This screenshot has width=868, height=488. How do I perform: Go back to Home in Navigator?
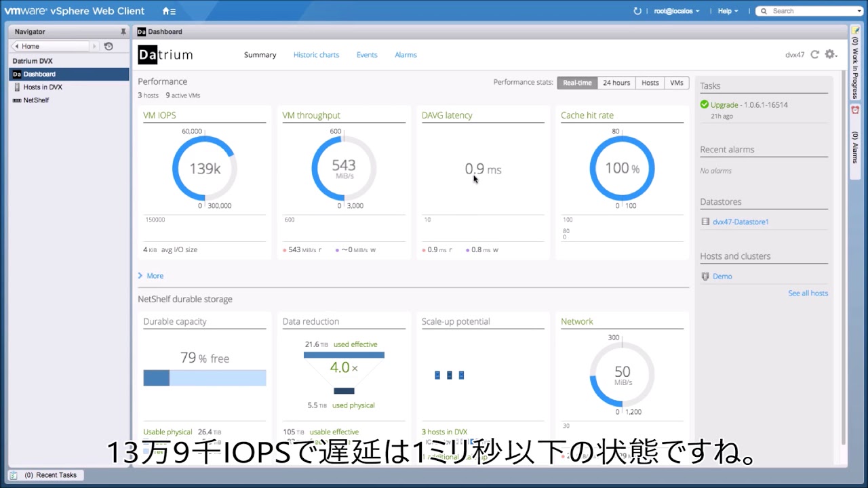pos(52,46)
